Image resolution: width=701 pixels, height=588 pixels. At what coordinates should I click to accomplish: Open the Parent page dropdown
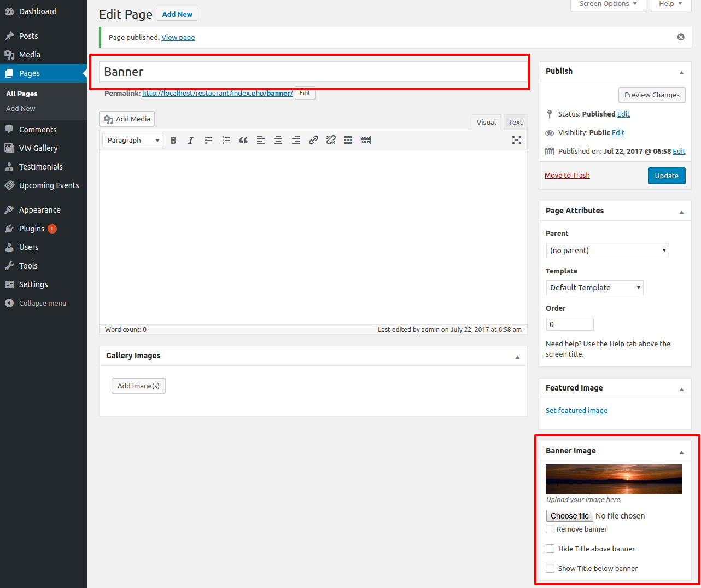click(x=607, y=251)
